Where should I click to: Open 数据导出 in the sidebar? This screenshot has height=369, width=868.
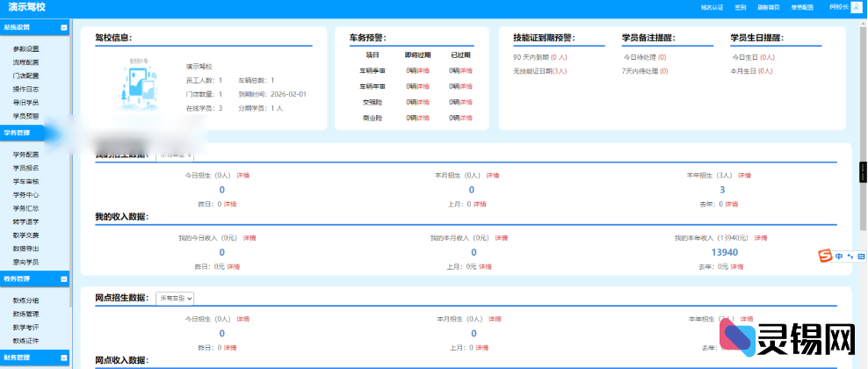(26, 249)
